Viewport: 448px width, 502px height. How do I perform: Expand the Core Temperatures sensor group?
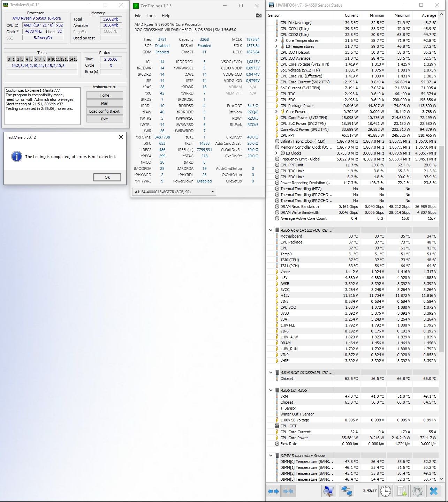(276, 40)
